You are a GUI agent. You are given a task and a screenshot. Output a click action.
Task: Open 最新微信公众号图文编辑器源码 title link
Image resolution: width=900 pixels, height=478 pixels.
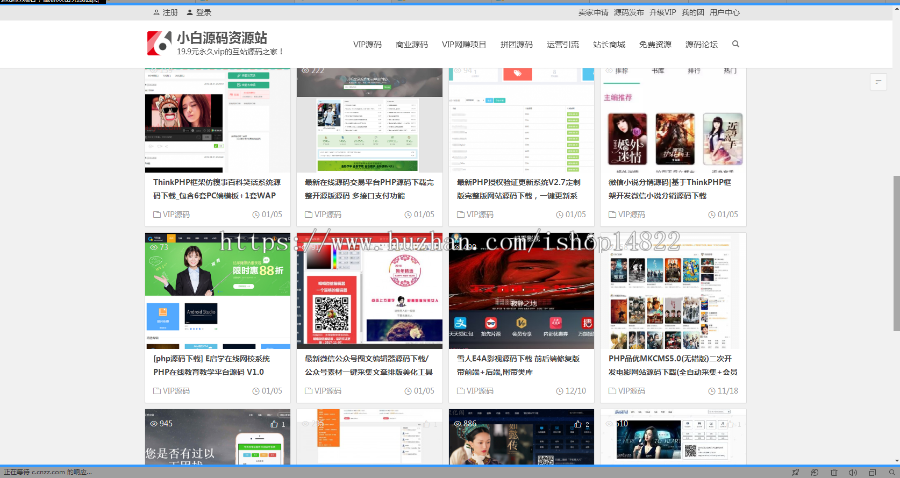pyautogui.click(x=368, y=365)
